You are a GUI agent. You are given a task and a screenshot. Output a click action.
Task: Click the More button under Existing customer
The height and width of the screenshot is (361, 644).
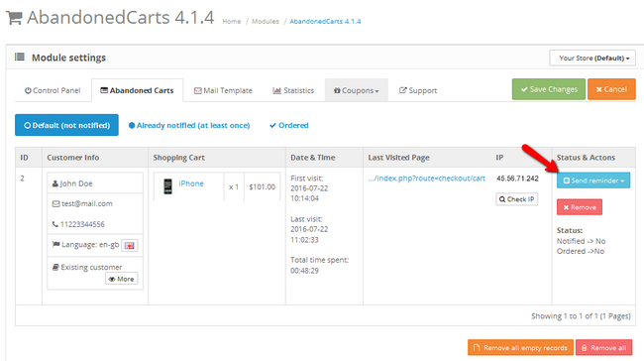click(121, 279)
